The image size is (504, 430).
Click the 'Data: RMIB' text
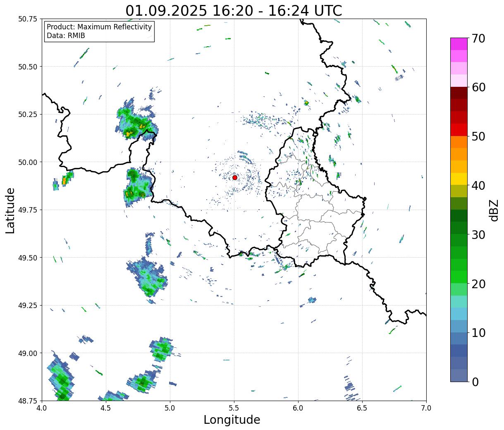point(66,36)
